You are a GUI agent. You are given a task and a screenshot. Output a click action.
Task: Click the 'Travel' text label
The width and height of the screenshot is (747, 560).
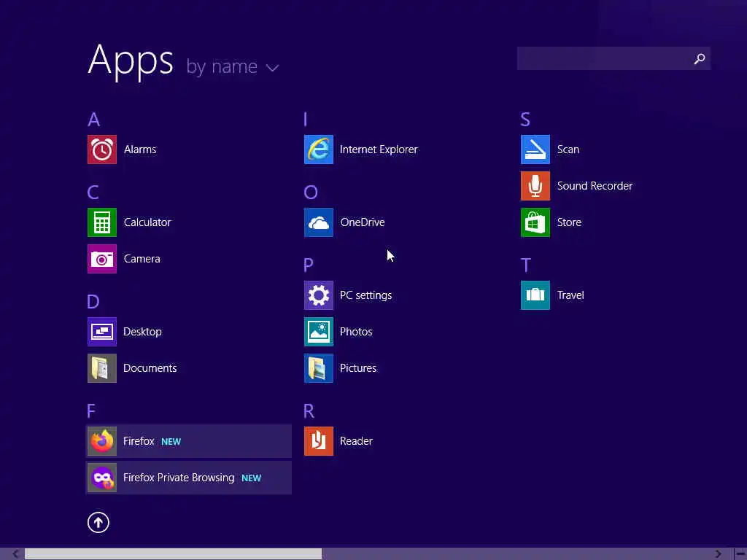[x=570, y=295]
